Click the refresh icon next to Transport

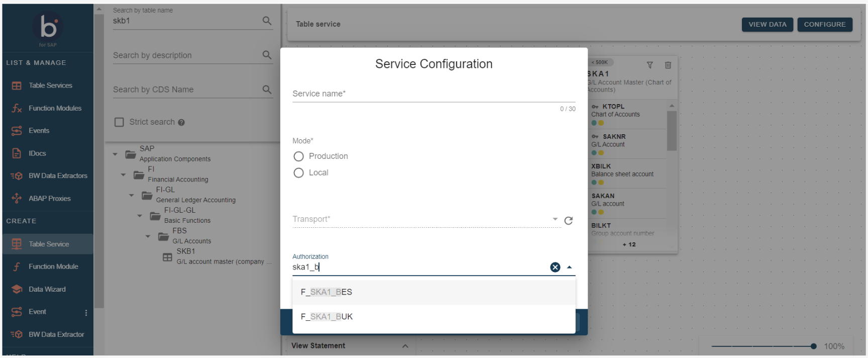(x=568, y=221)
